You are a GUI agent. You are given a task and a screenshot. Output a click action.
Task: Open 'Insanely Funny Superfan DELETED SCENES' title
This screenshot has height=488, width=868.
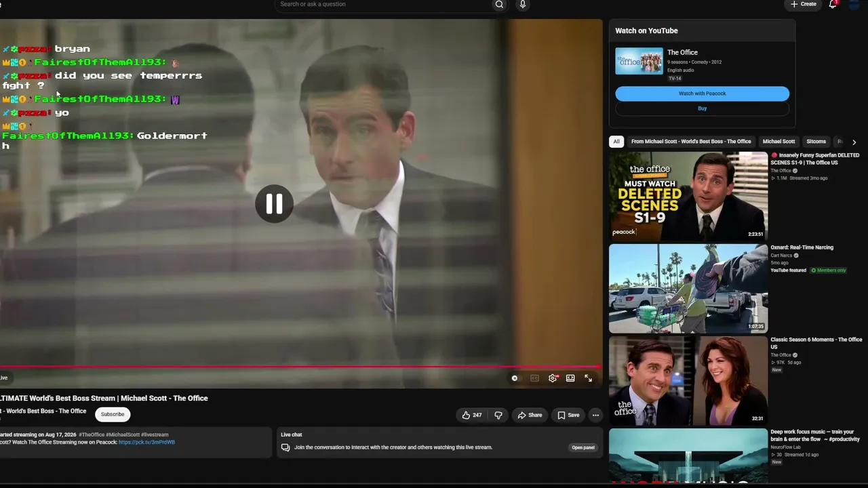click(815, 159)
